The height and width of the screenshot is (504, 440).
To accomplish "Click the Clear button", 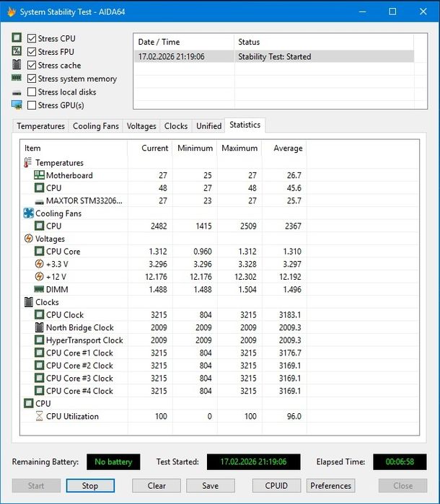I will [157, 486].
